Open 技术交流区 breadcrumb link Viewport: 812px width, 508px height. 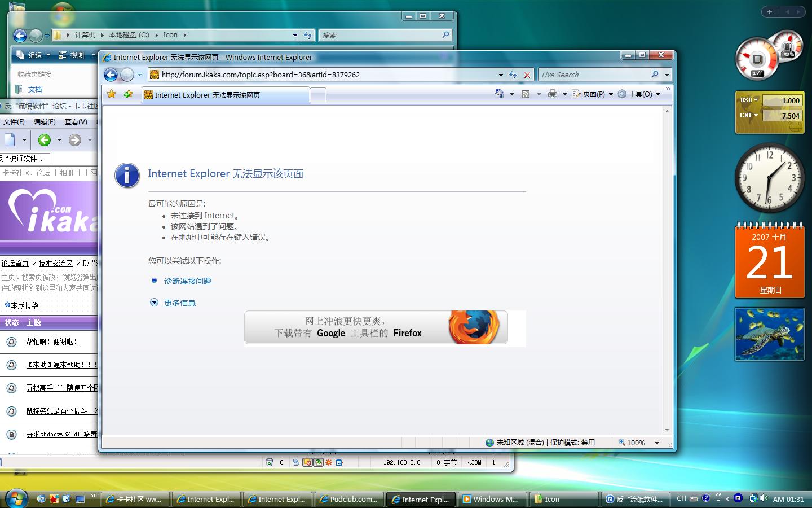click(x=55, y=263)
